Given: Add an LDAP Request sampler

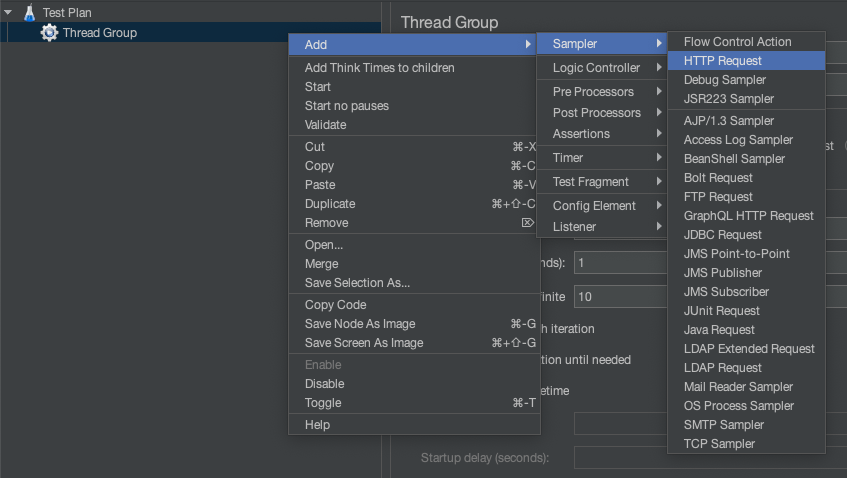Looking at the screenshot, I should (x=747, y=367).
